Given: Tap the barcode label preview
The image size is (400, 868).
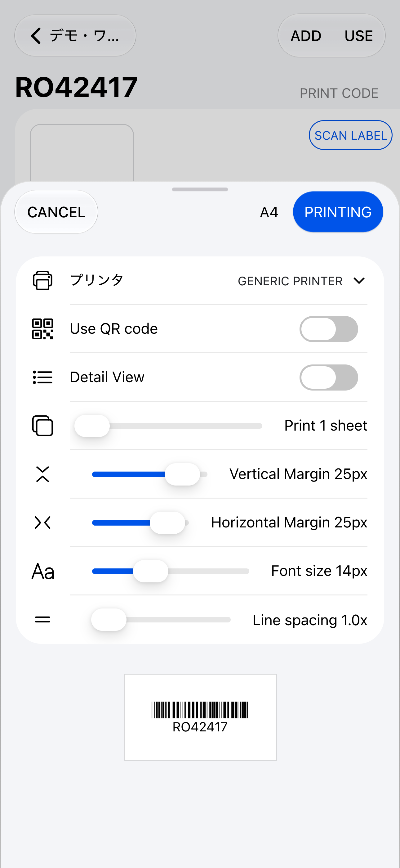Looking at the screenshot, I should click(200, 717).
